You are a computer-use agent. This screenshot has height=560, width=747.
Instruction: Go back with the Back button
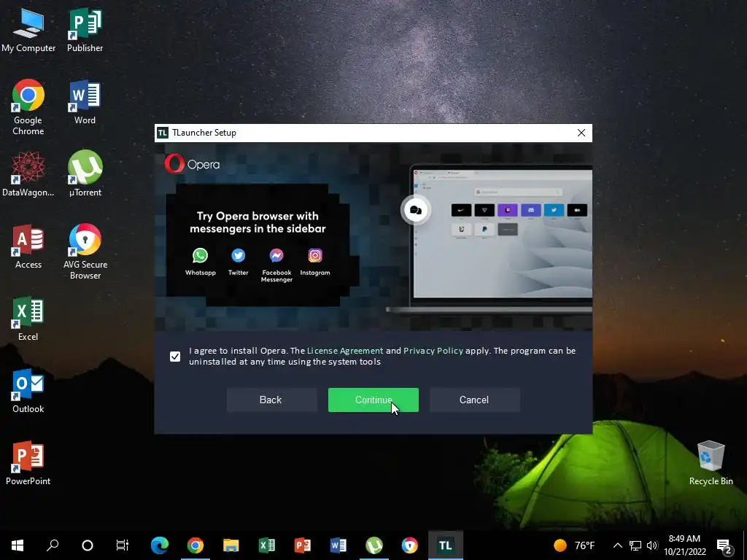pos(271,400)
